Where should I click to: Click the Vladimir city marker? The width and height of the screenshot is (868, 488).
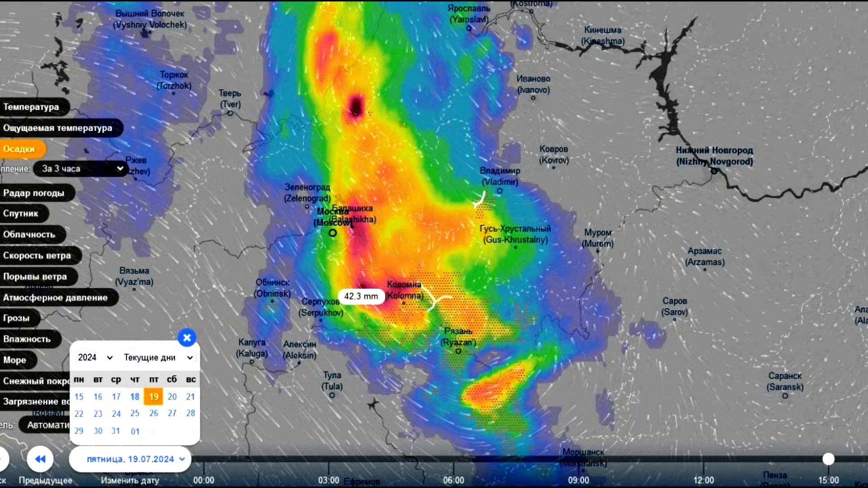[x=500, y=191]
